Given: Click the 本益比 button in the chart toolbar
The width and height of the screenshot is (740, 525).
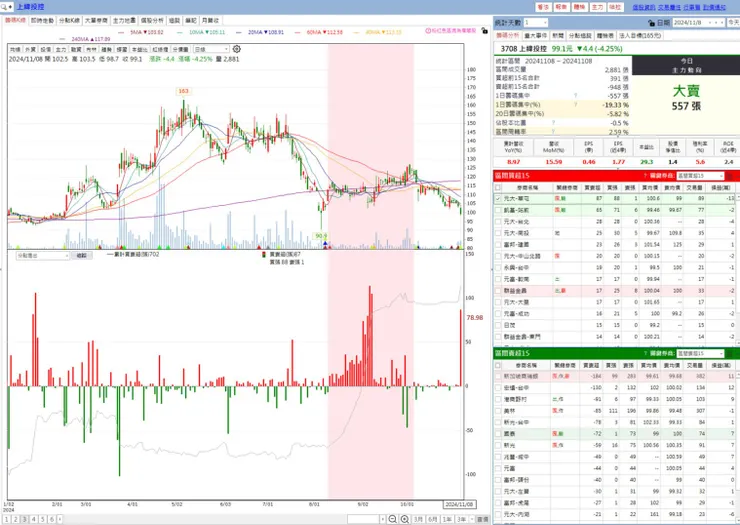Looking at the screenshot, I should pos(139,49).
